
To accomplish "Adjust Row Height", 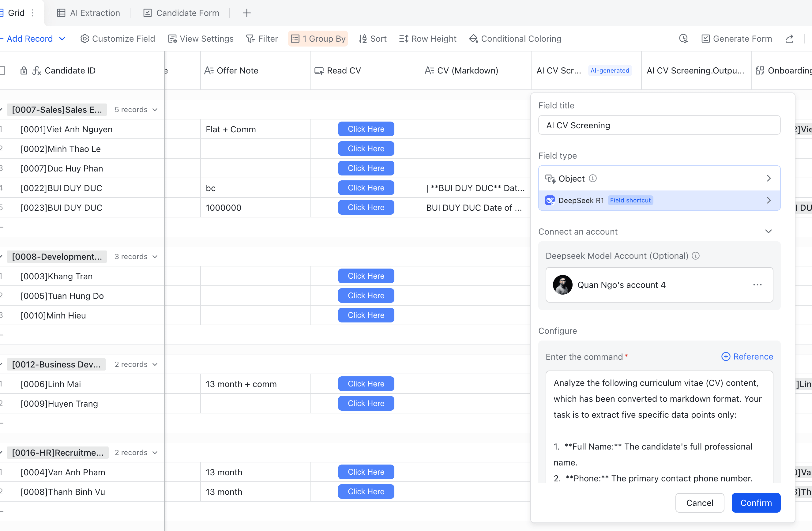I will coord(427,39).
